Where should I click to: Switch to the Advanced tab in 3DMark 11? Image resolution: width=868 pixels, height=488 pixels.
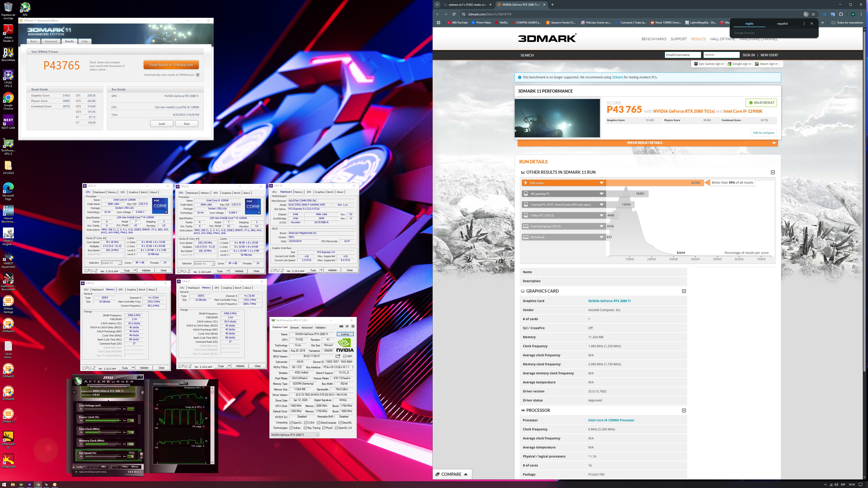pos(51,41)
